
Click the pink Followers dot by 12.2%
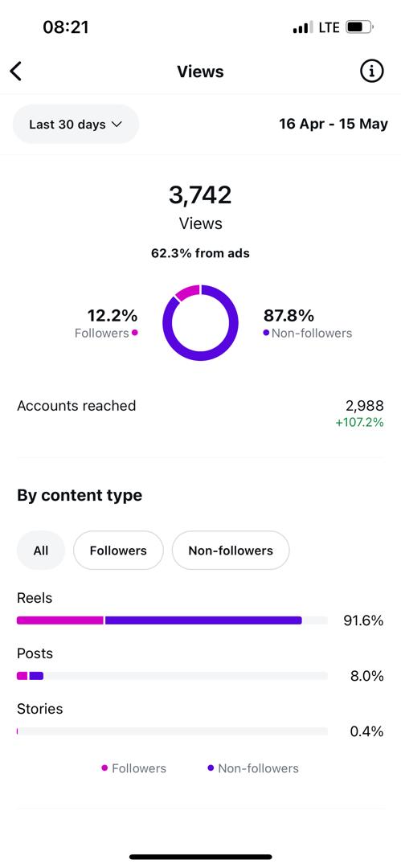[135, 334]
